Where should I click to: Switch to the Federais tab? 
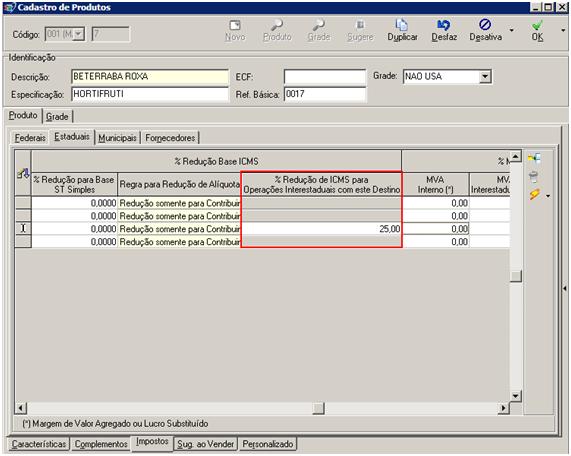point(30,138)
